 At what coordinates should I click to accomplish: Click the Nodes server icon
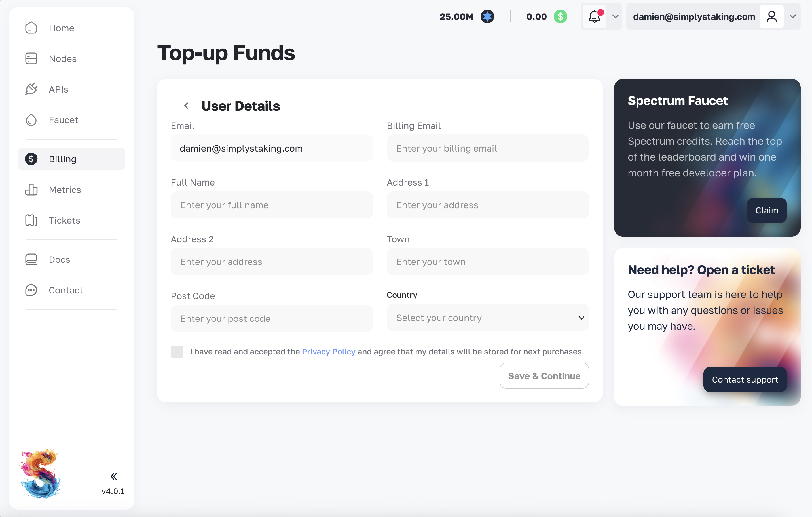(x=31, y=58)
